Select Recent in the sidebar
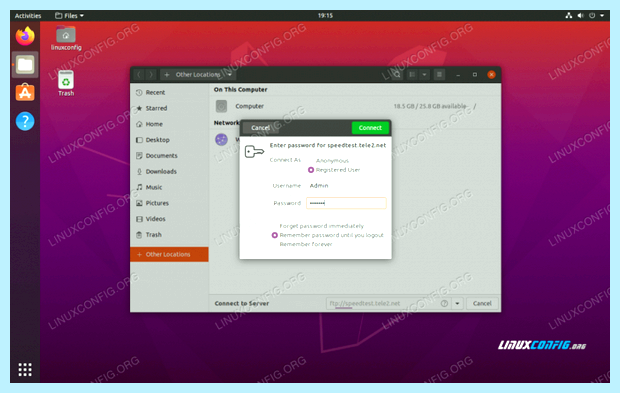The height and width of the screenshot is (393, 620). pyautogui.click(x=169, y=92)
